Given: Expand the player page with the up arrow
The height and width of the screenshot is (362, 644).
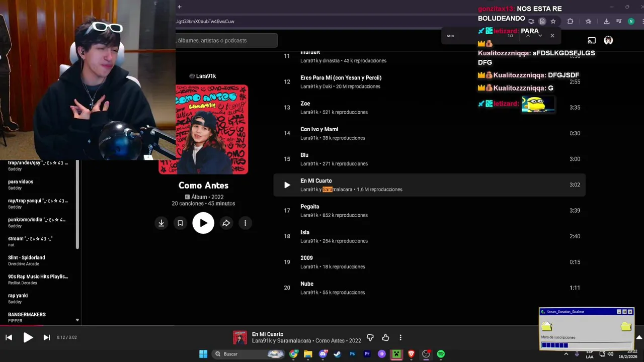Looking at the screenshot, I should (x=639, y=337).
